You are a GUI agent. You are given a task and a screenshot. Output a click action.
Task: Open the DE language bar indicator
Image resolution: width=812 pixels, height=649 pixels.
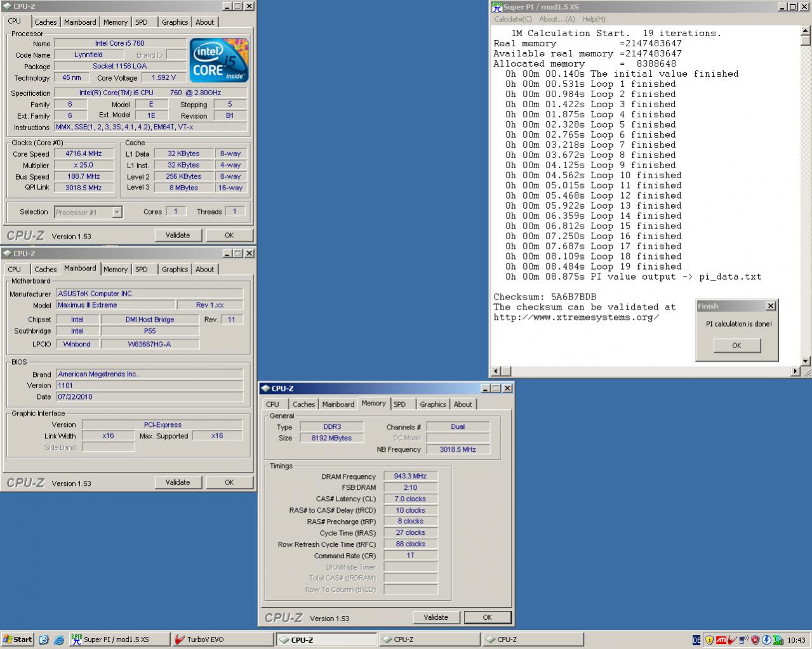[696, 640]
